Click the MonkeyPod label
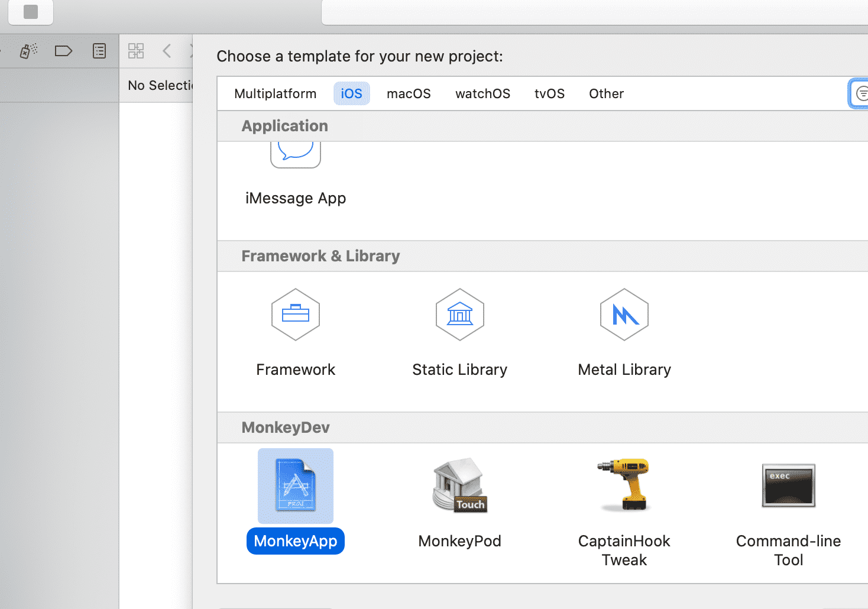 [460, 541]
